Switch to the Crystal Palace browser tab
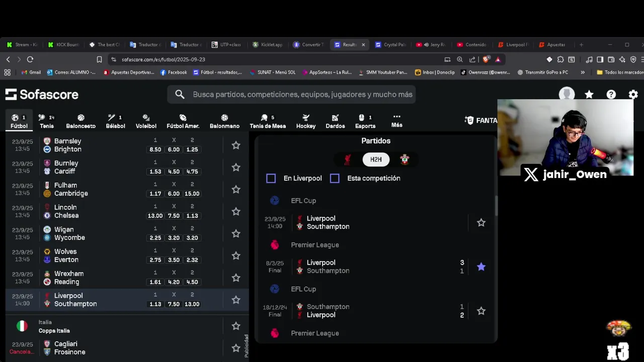Screen dimensions: 644x362 pos(390,45)
